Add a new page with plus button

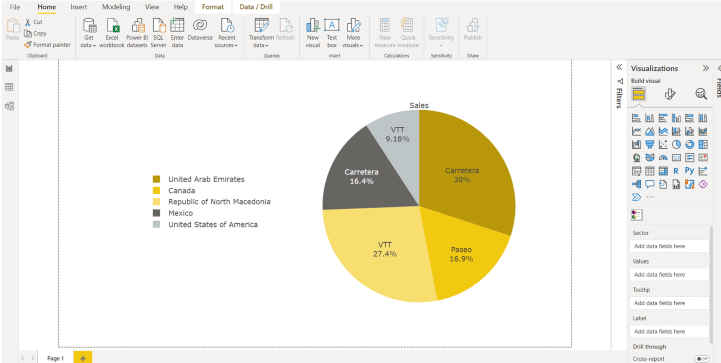(83, 358)
